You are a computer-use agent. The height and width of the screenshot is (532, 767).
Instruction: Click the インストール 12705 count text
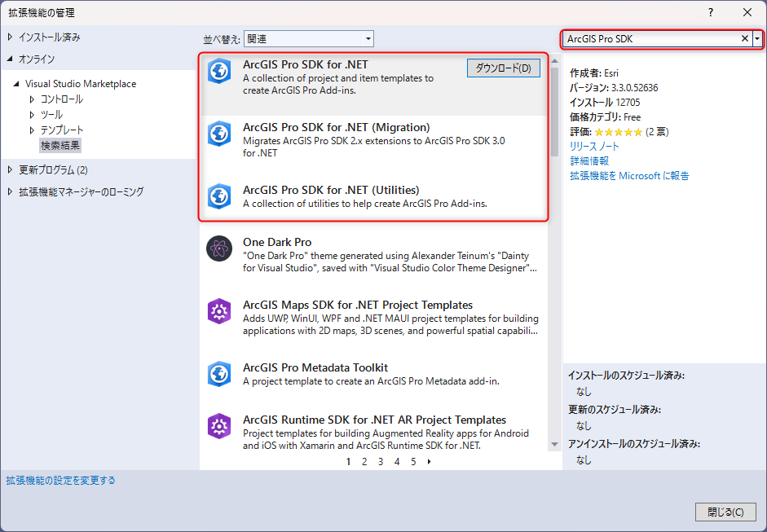605,103
